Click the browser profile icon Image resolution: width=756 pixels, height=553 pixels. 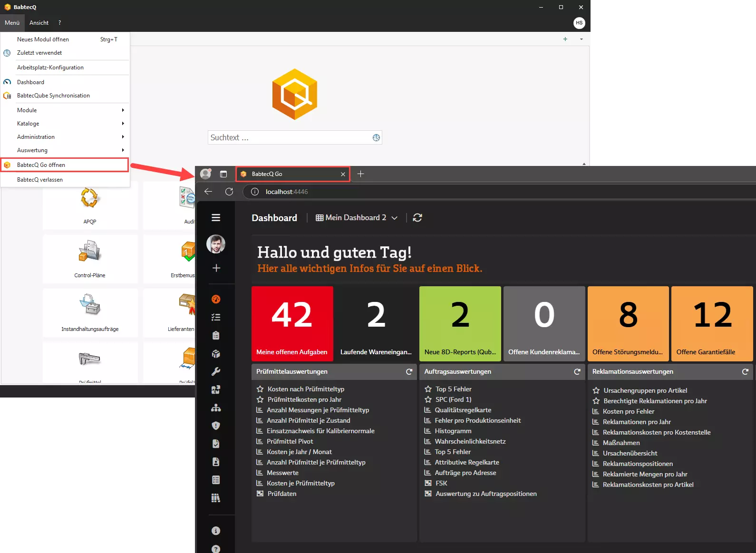pos(205,174)
